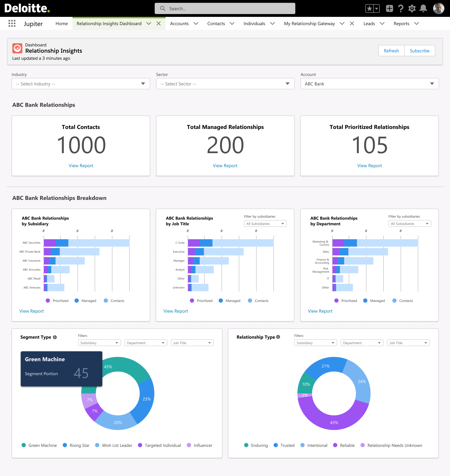The width and height of the screenshot is (450, 476).
Task: Open the Notifications bell icon
Action: pos(423,8)
